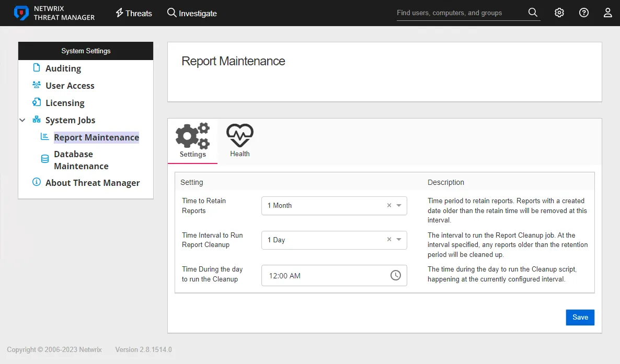Select System Jobs in sidebar
The height and width of the screenshot is (364, 620).
71,120
